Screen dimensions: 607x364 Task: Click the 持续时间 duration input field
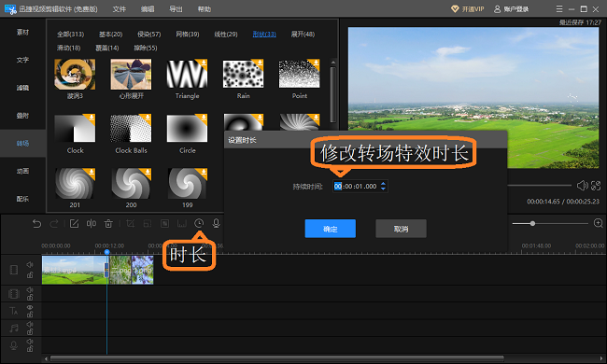[360, 186]
